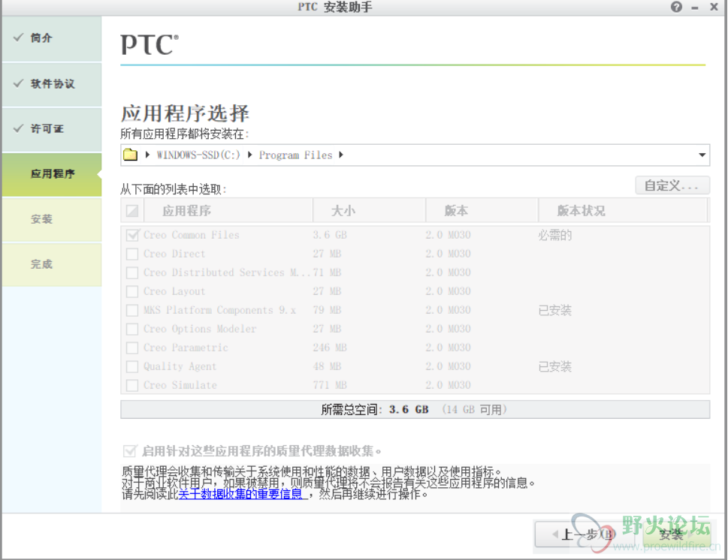Sort by 大小 column header
The height and width of the screenshot is (560, 728).
[369, 211]
